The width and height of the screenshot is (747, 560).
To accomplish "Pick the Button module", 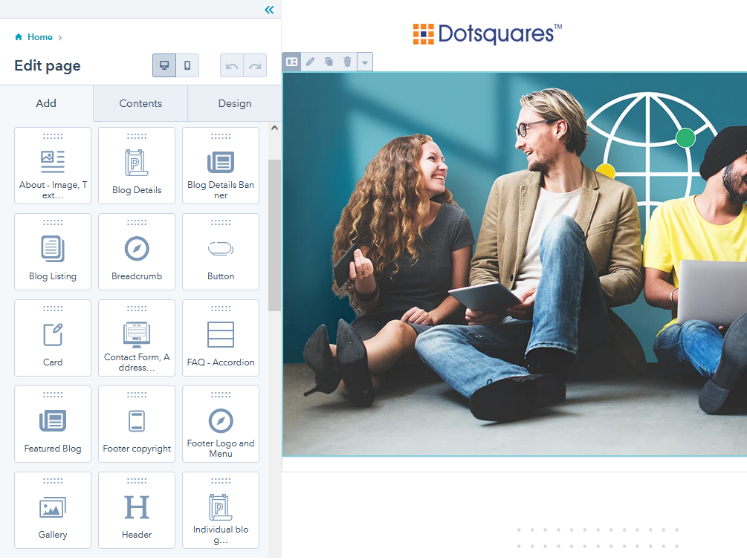I will (x=221, y=252).
